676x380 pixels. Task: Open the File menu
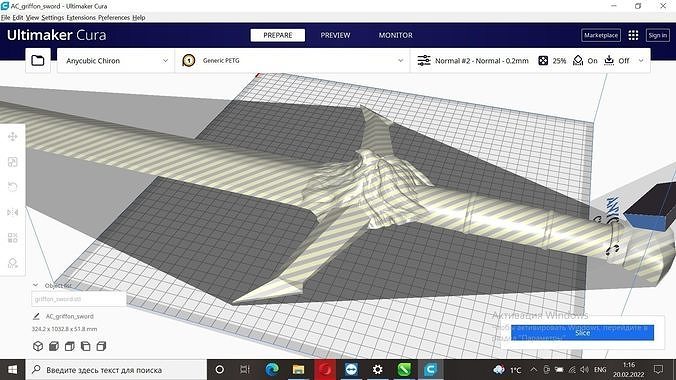click(x=5, y=18)
